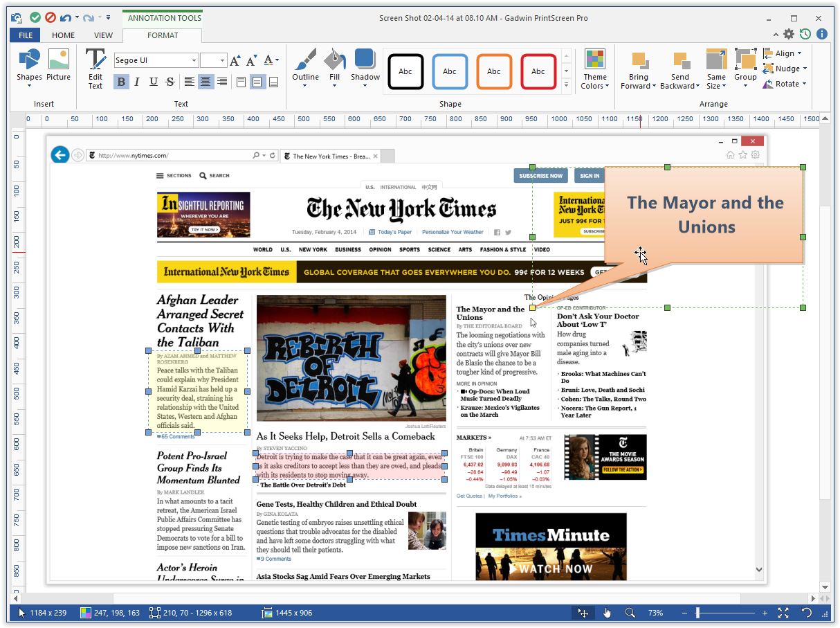Click the zoom slider handle
This screenshot has width=840, height=628.
coord(697,613)
